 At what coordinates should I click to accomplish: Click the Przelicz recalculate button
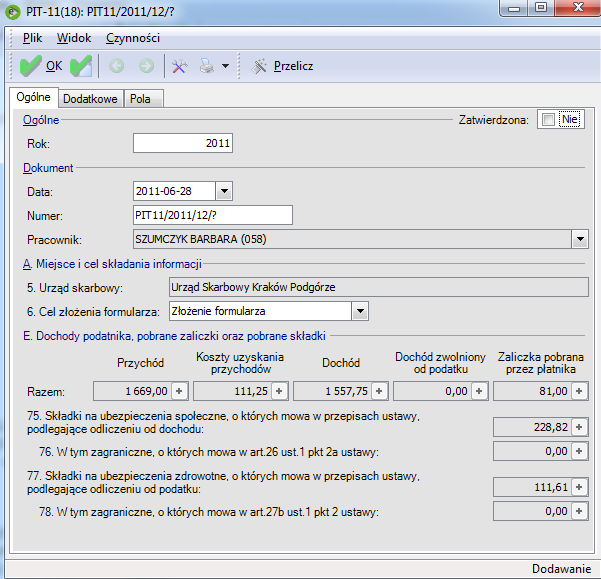282,66
